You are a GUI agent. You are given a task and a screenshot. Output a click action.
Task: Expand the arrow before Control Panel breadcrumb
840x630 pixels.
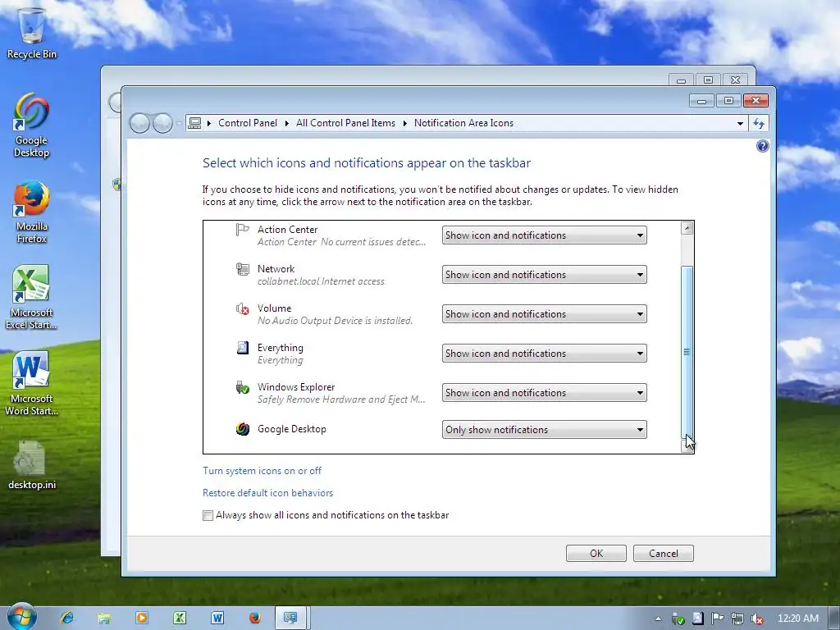(209, 123)
